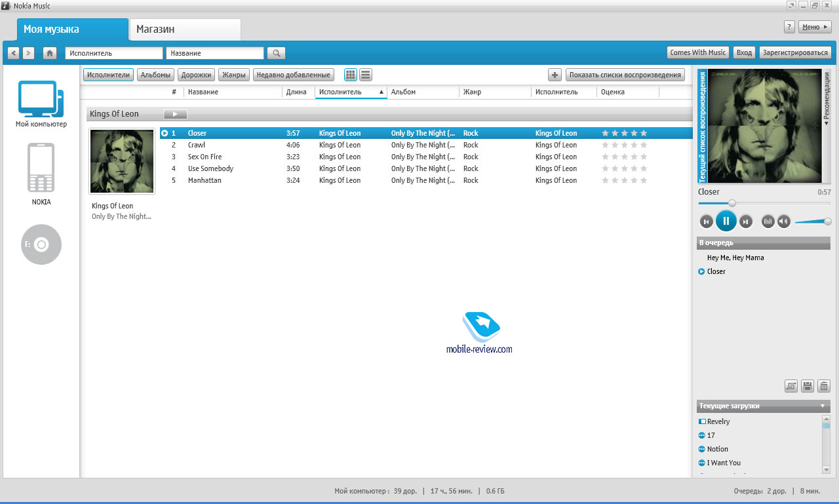The width and height of the screenshot is (839, 504).
Task: Select the Crawl track row
Action: pos(426,145)
